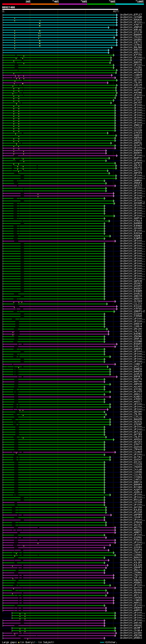Click the white query sequence bar
Screen dimensions: 146x644
[60, 9]
